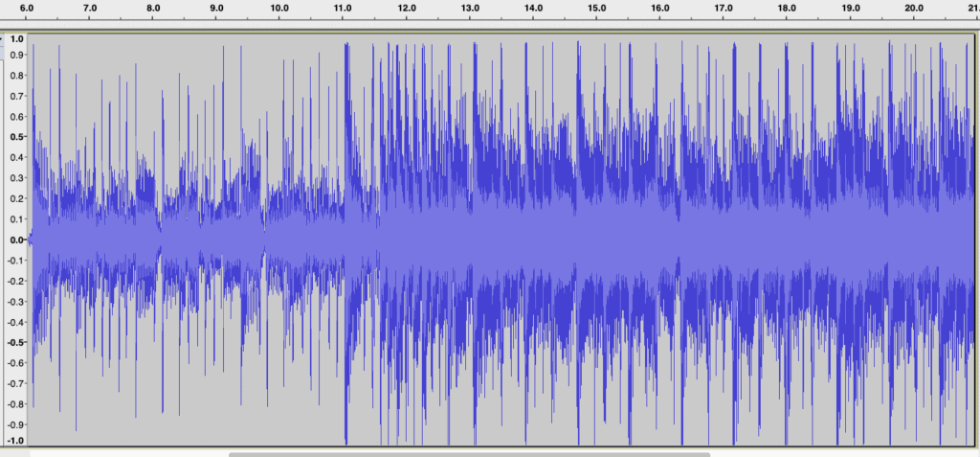This screenshot has height=457, width=980.
Task: Select the 0.8 vertical scale label
Action: click(x=17, y=76)
